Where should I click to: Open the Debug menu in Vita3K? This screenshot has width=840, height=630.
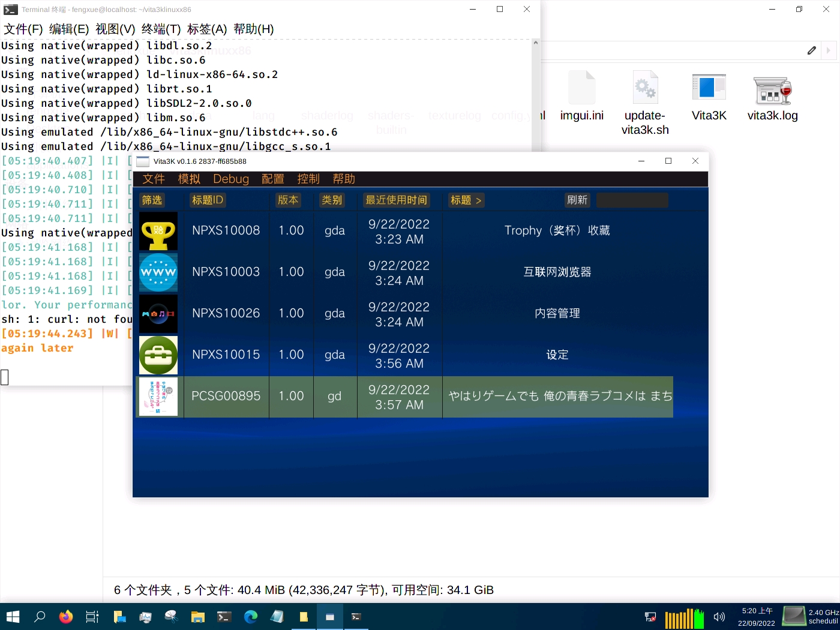point(231,179)
